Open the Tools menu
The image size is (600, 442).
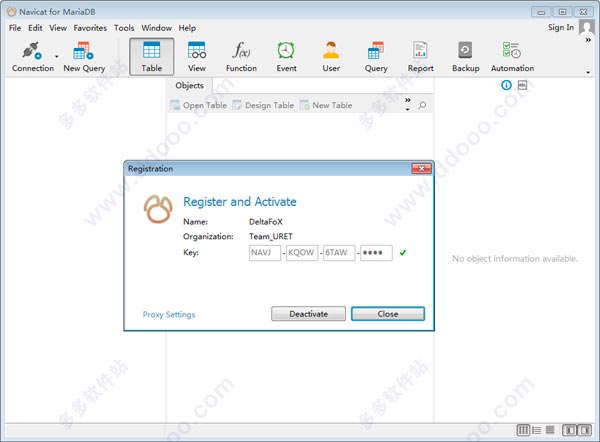(124, 28)
